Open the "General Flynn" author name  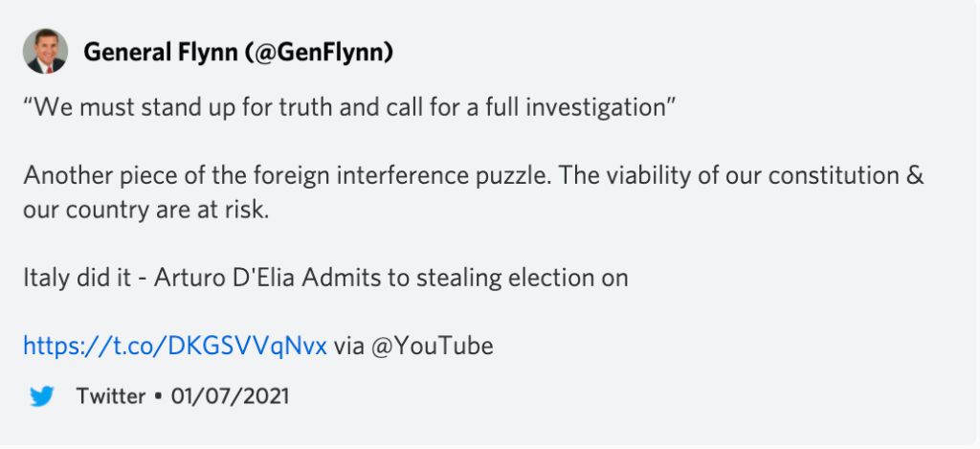[x=161, y=52]
